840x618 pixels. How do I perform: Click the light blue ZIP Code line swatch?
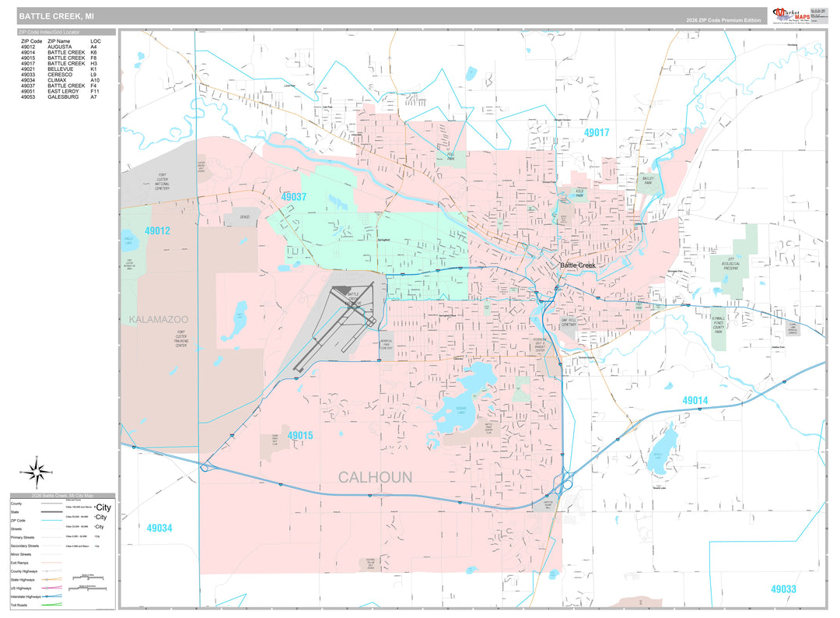(52, 521)
